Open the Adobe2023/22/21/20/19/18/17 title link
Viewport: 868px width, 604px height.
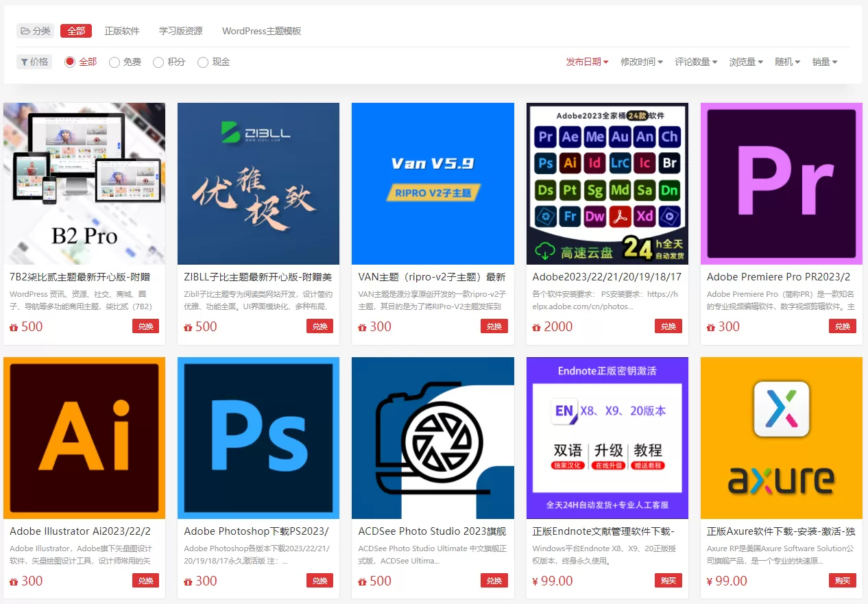pos(607,277)
